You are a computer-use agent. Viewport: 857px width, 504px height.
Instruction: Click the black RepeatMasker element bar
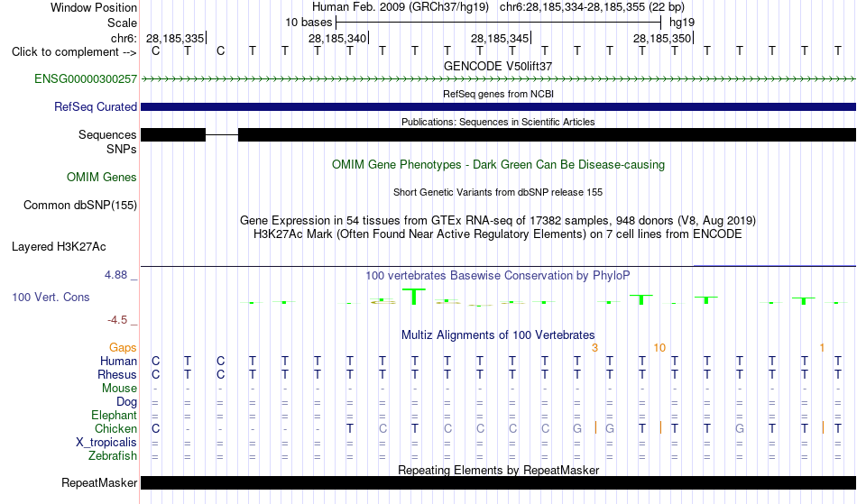(498, 482)
